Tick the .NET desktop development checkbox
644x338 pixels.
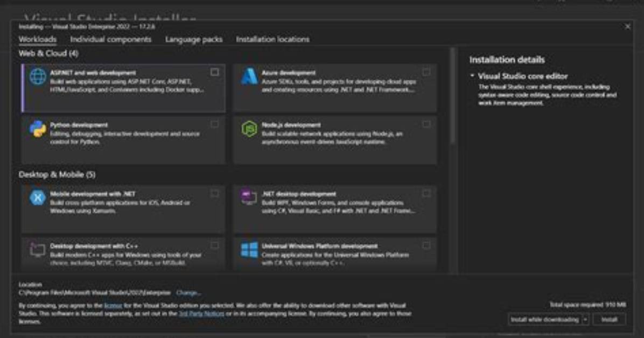pyautogui.click(x=426, y=193)
